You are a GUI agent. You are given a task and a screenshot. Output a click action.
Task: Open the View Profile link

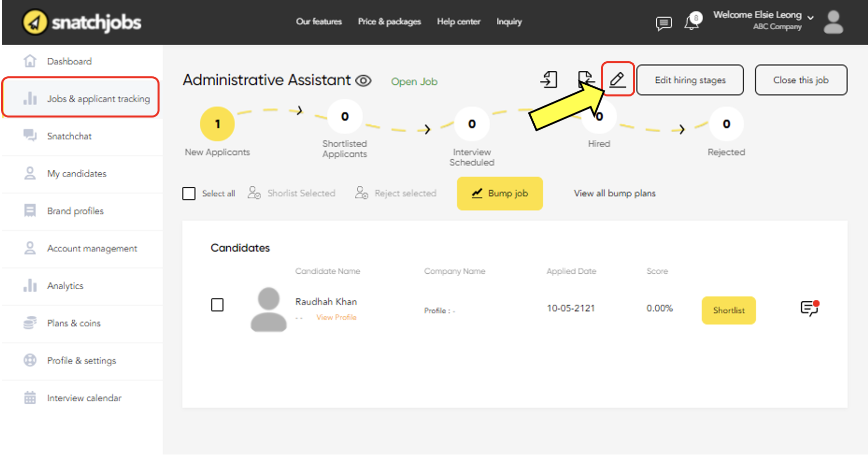tap(336, 317)
